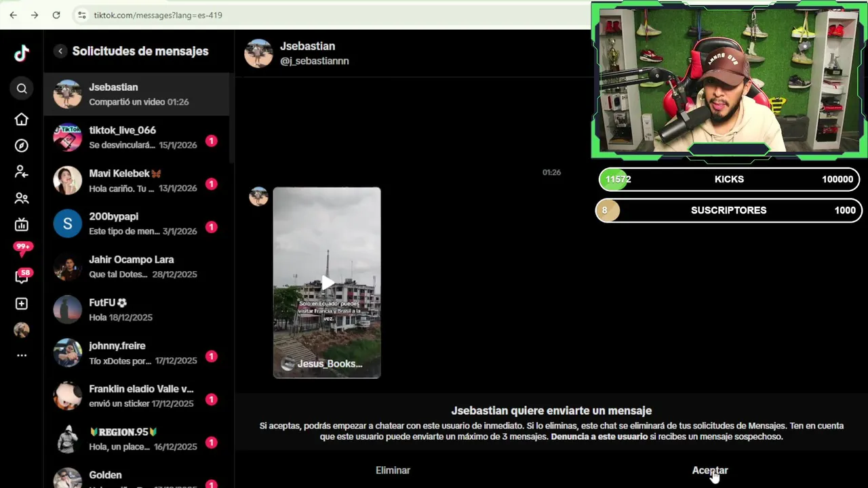Screen dimensions: 868x488
Task: Open Mavi Kelebek message request
Action: click(x=136, y=180)
